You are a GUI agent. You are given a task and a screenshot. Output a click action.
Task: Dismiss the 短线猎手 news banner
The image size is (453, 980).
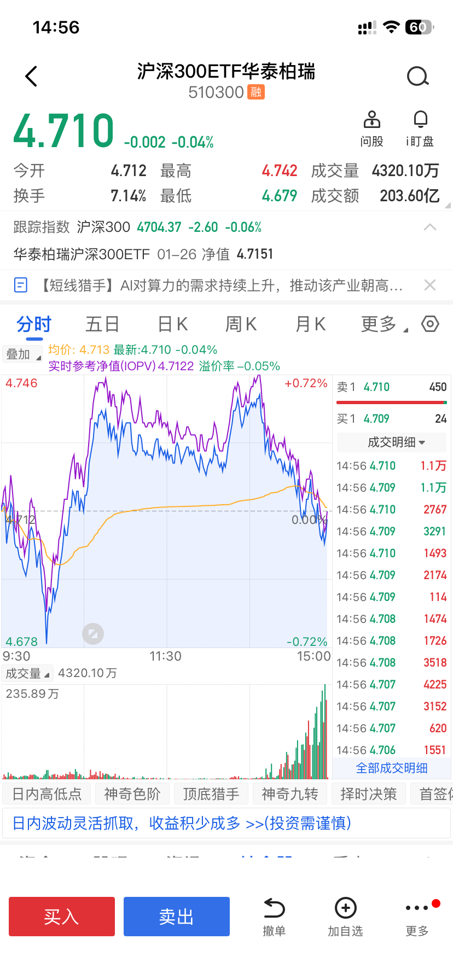tap(430, 285)
